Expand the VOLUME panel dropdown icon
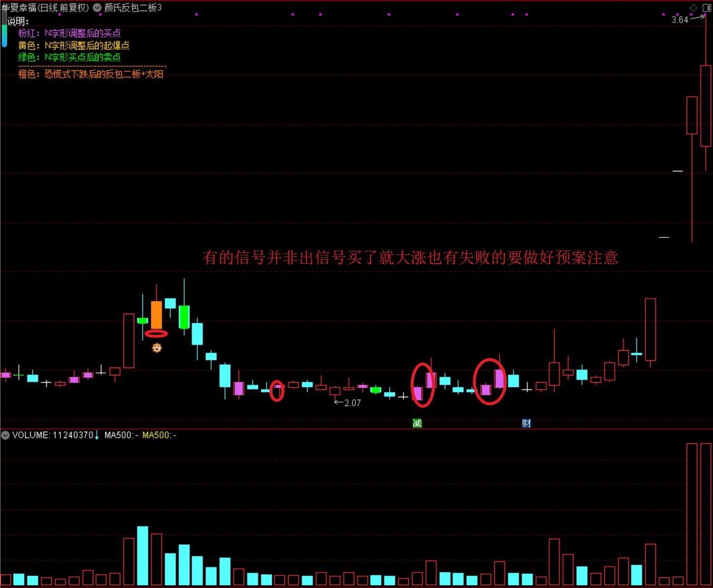713x588 pixels. coord(5,435)
